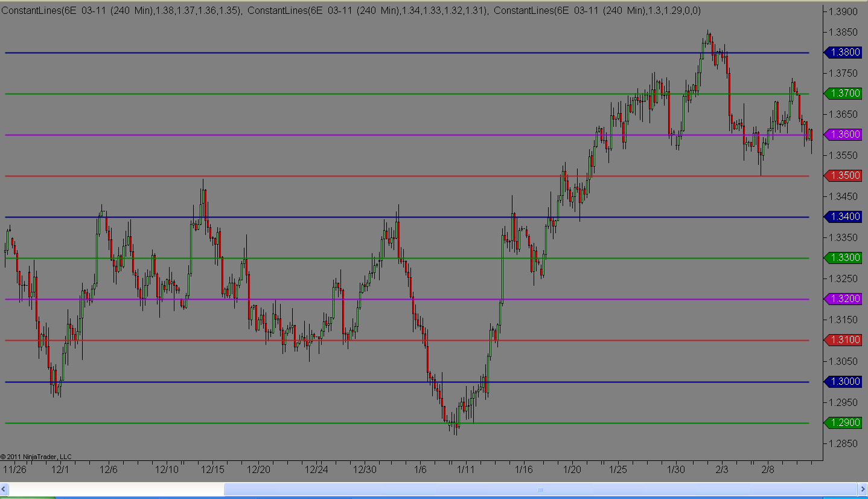Screen dimensions: 868x499
Task: Click the 1.3100 red price marker
Action: pyautogui.click(x=843, y=340)
